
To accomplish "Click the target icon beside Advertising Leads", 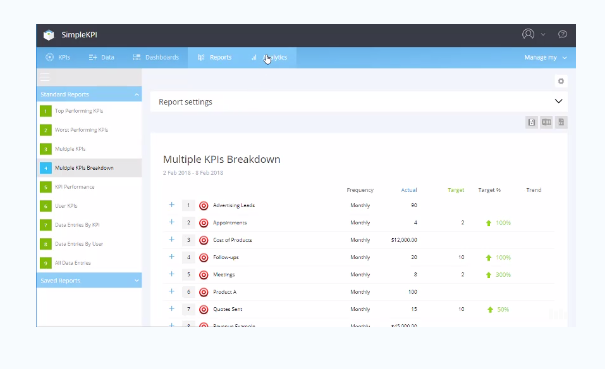I will pos(204,205).
